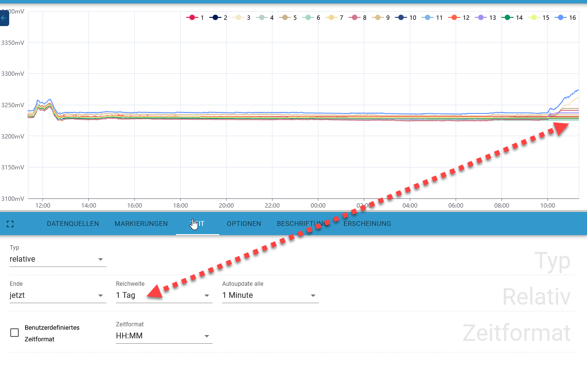Toggle legend series 6
Image resolution: width=587 pixels, height=392 pixels.
pyautogui.click(x=311, y=17)
